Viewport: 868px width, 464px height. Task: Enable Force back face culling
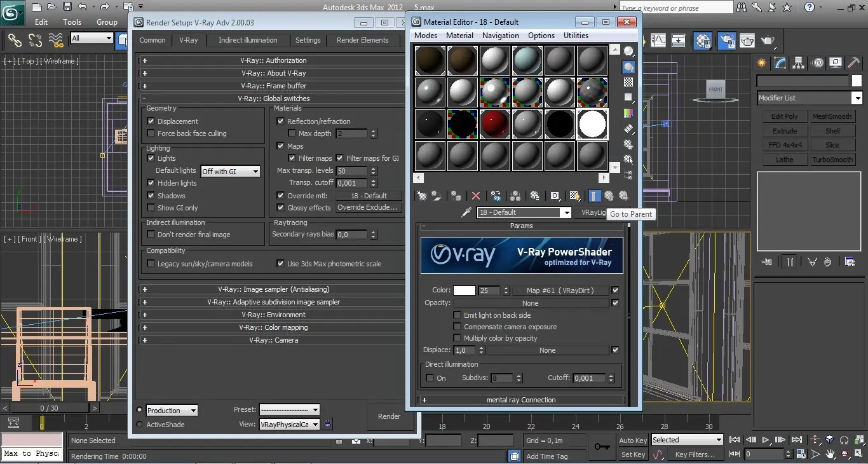pos(151,133)
